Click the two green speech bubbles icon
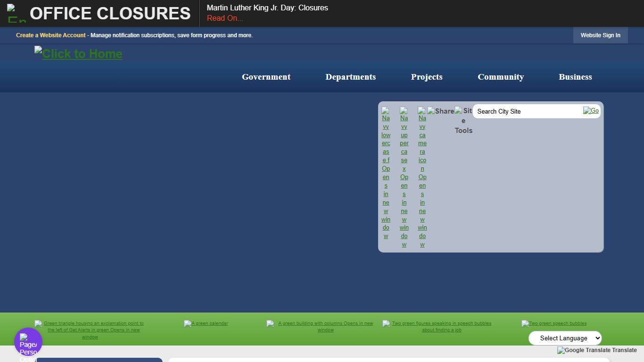The width and height of the screenshot is (644, 362). 554,323
